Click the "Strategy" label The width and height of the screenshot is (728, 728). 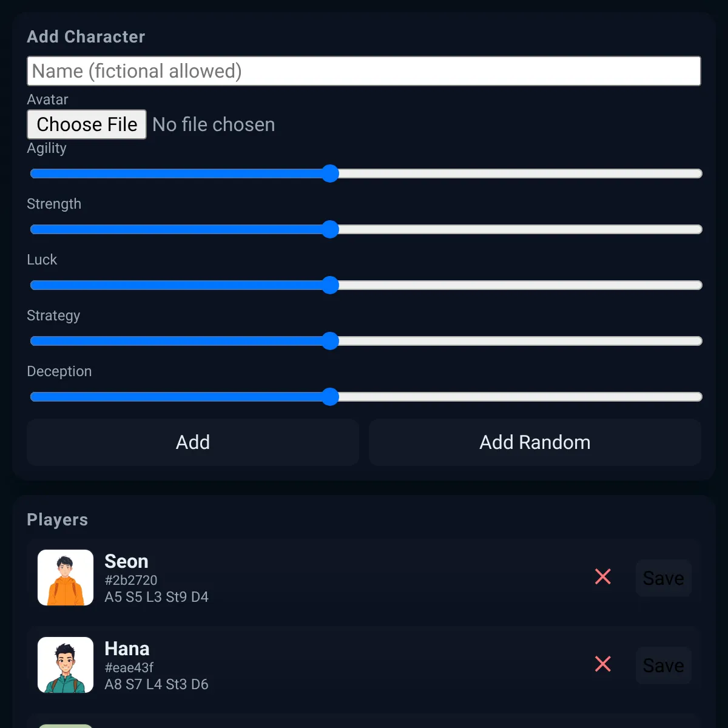53,316
